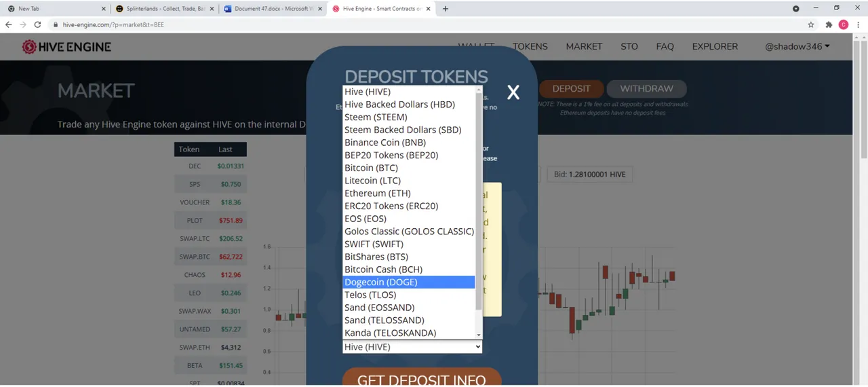Reload the page with refresh icon
The width and height of the screenshot is (868, 387).
click(39, 24)
